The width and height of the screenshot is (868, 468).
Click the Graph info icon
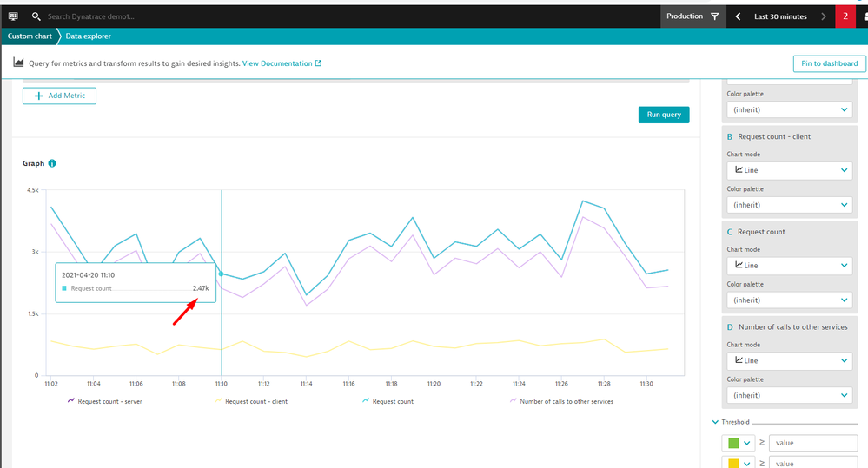(x=52, y=163)
